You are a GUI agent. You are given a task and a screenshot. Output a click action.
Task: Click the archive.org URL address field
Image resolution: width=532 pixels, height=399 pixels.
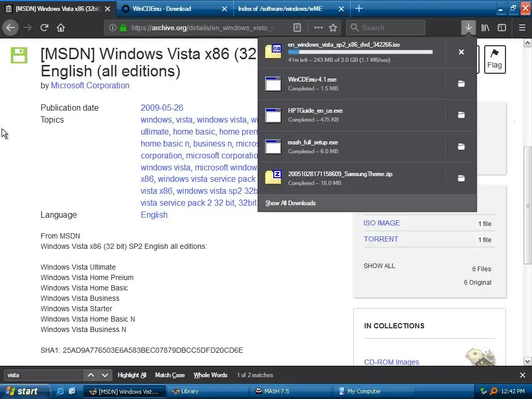[203, 28]
